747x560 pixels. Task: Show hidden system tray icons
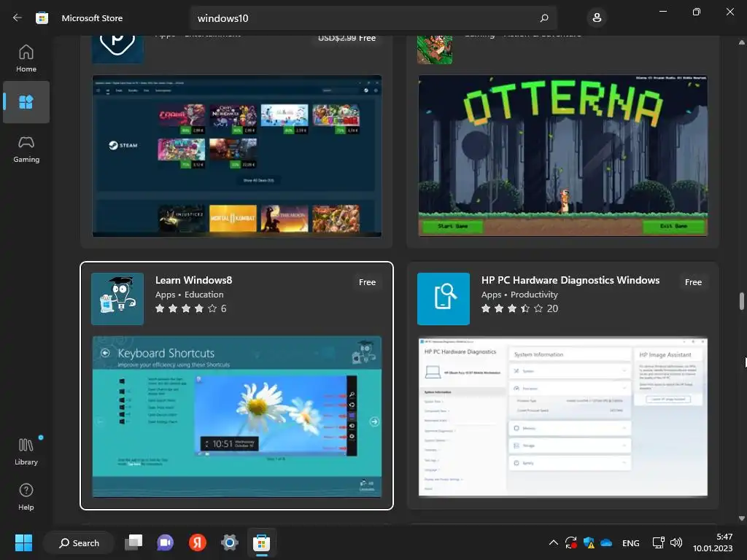(x=553, y=542)
